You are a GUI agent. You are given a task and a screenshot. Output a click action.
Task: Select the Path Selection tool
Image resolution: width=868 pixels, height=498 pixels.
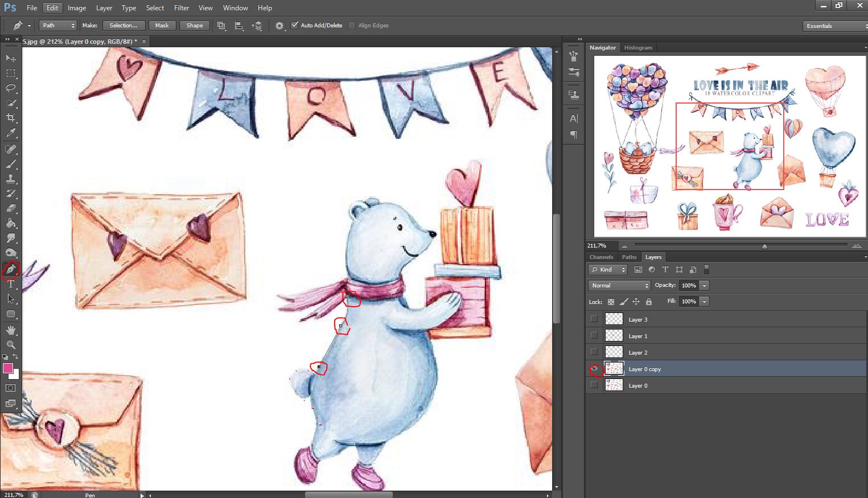[11, 299]
